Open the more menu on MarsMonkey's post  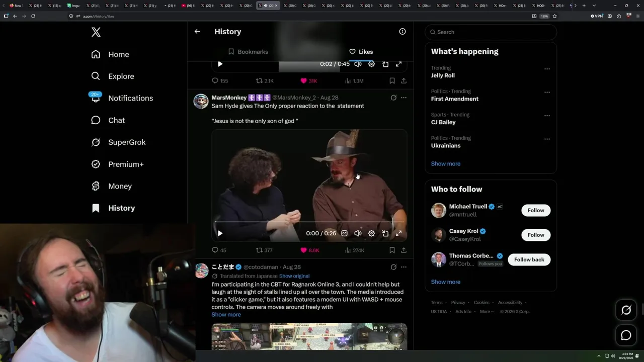(404, 98)
